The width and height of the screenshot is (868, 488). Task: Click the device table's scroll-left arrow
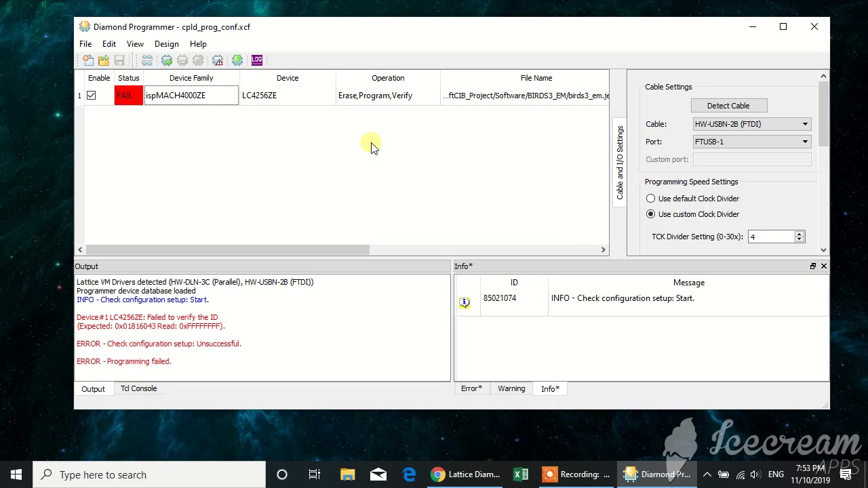(80, 250)
